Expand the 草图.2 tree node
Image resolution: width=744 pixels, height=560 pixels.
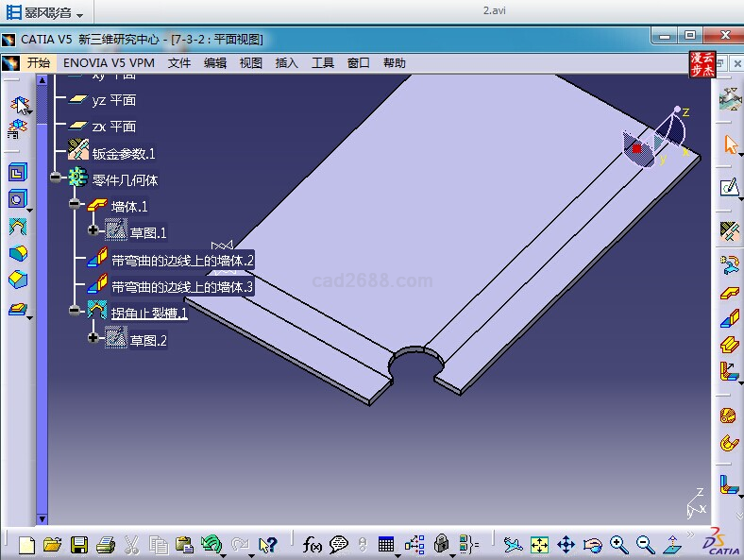point(93,338)
